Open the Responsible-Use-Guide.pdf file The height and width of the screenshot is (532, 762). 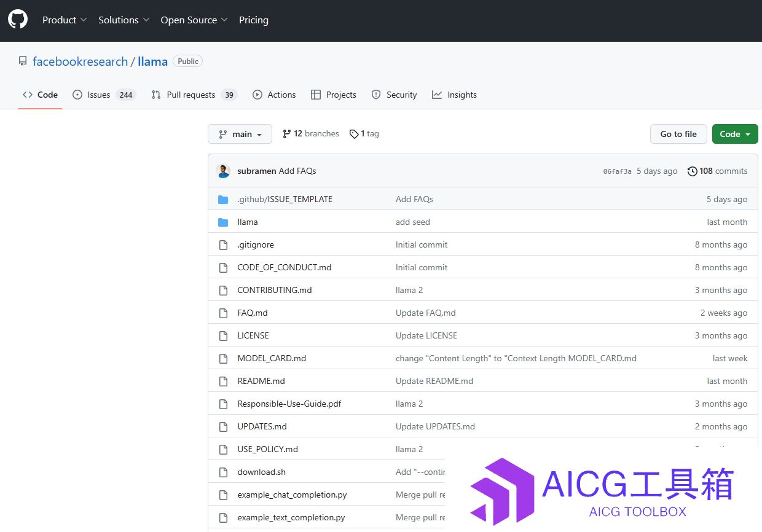point(289,404)
